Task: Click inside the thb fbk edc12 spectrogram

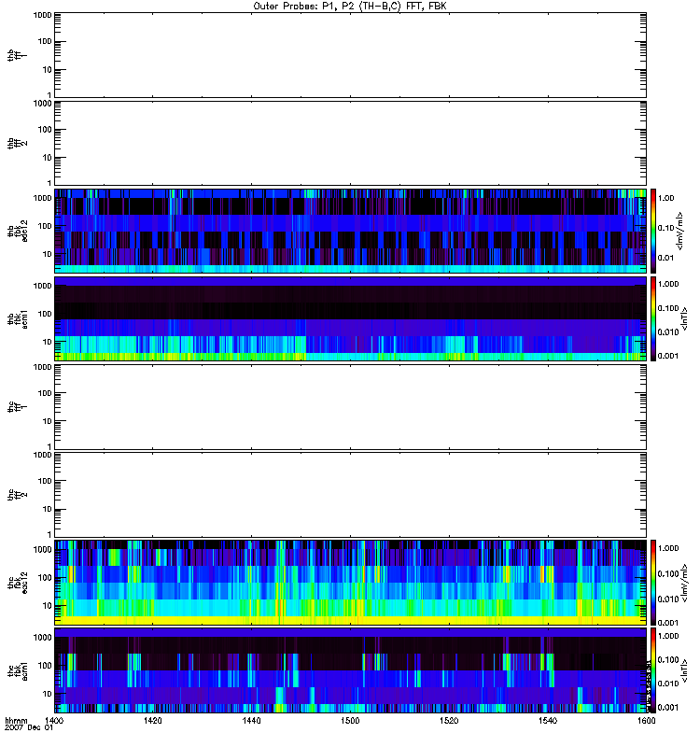Action: pos(349,230)
